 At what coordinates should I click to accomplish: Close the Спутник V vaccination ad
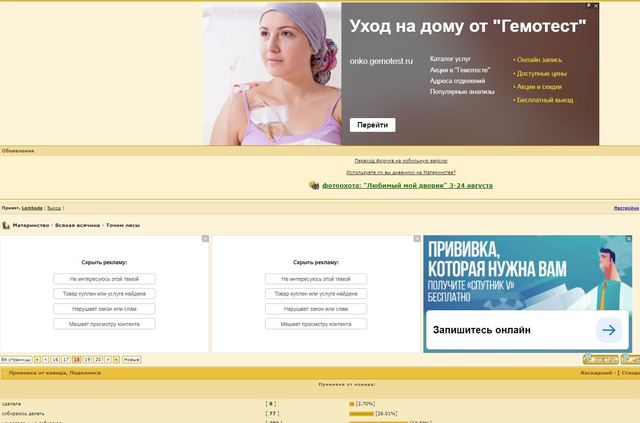click(629, 238)
